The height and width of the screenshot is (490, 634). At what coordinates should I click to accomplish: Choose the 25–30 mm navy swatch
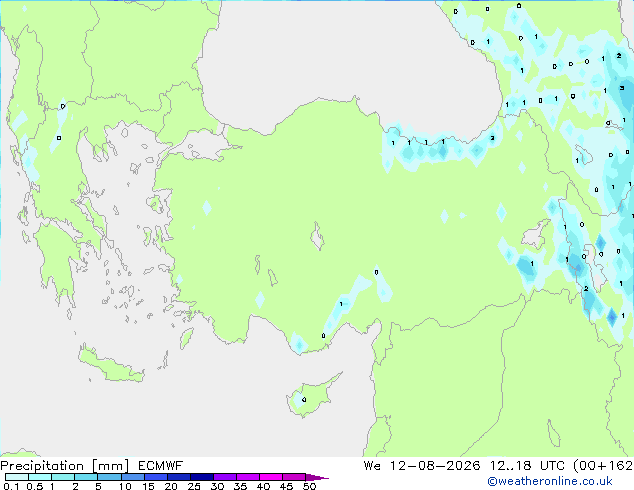click(201, 477)
